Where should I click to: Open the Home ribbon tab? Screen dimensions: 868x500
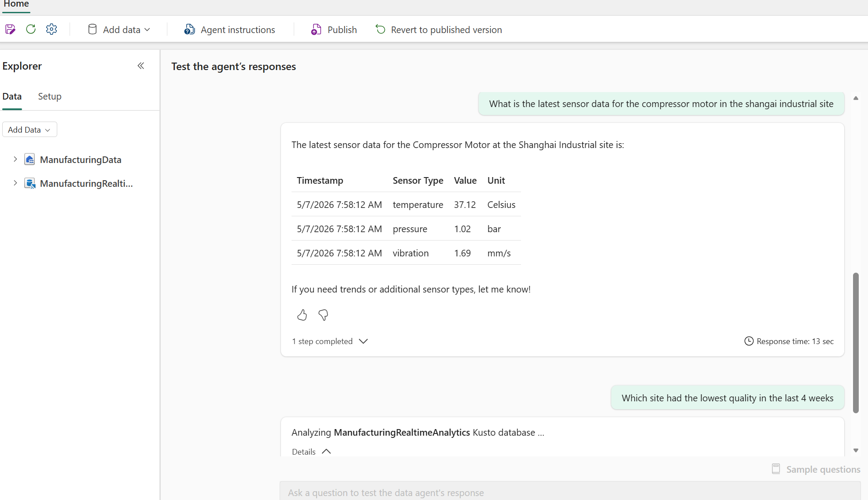point(16,4)
